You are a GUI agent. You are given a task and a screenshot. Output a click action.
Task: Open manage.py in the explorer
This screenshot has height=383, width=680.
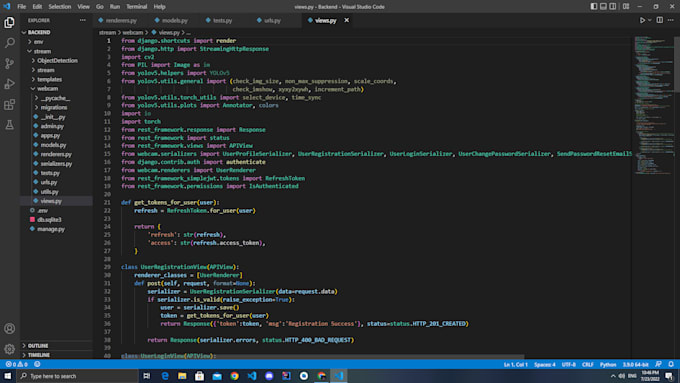[x=51, y=229]
